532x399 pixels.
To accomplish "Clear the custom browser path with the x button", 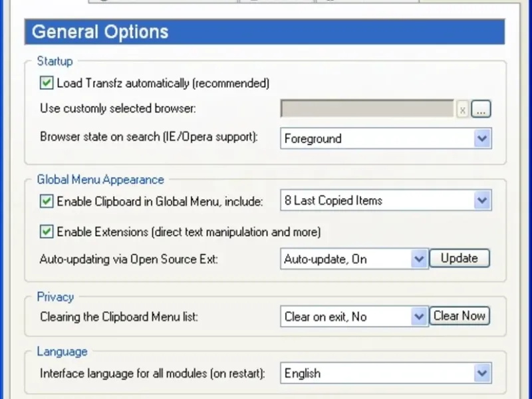I will [463, 110].
